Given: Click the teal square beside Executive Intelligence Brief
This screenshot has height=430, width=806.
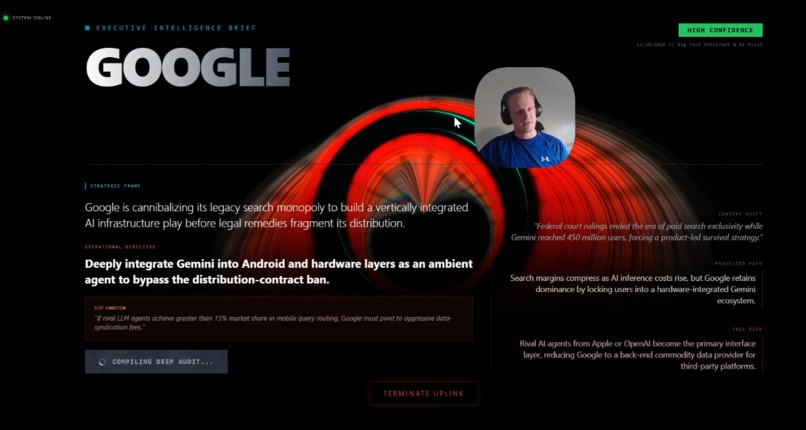Looking at the screenshot, I should point(87,28).
